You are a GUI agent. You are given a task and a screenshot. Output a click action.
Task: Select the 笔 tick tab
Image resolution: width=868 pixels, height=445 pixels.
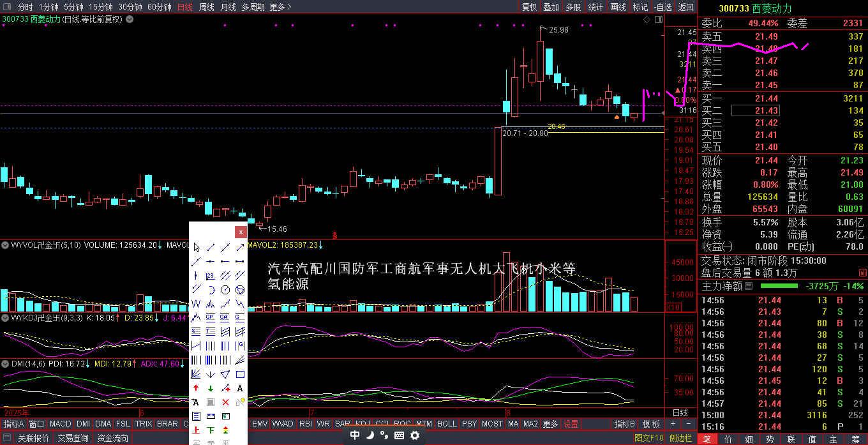click(x=707, y=439)
